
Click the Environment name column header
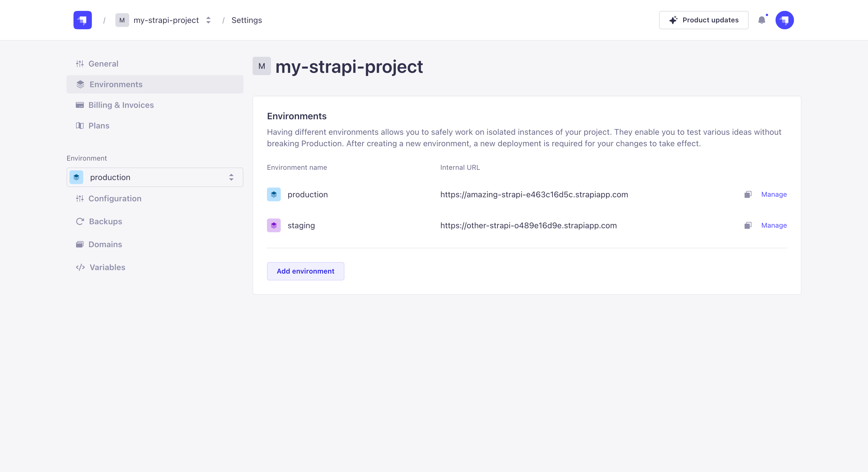[x=297, y=167]
